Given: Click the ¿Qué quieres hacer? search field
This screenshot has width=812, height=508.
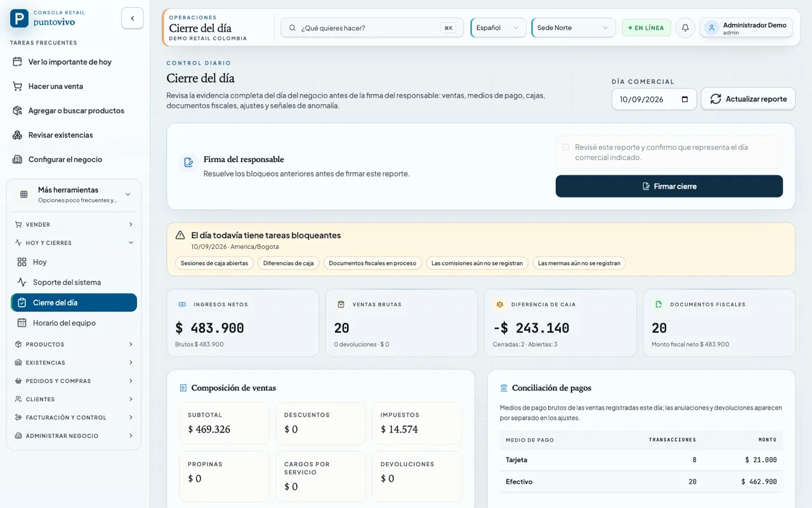Looking at the screenshot, I should [372, 28].
